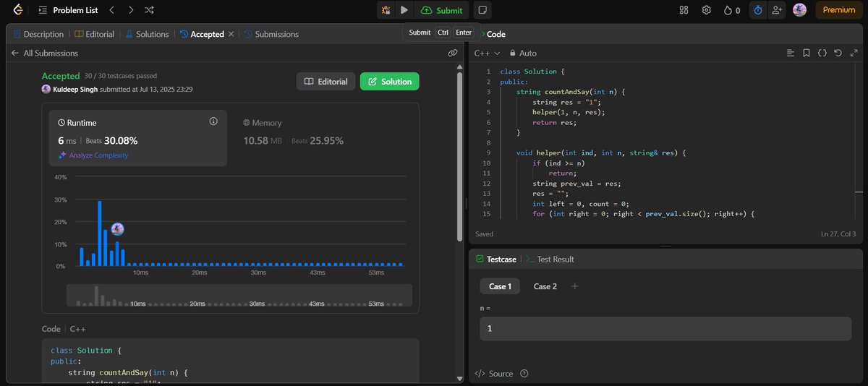Collapse the Code panel chevron
Screen dimensions: 868x386
pyautogui.click(x=482, y=34)
